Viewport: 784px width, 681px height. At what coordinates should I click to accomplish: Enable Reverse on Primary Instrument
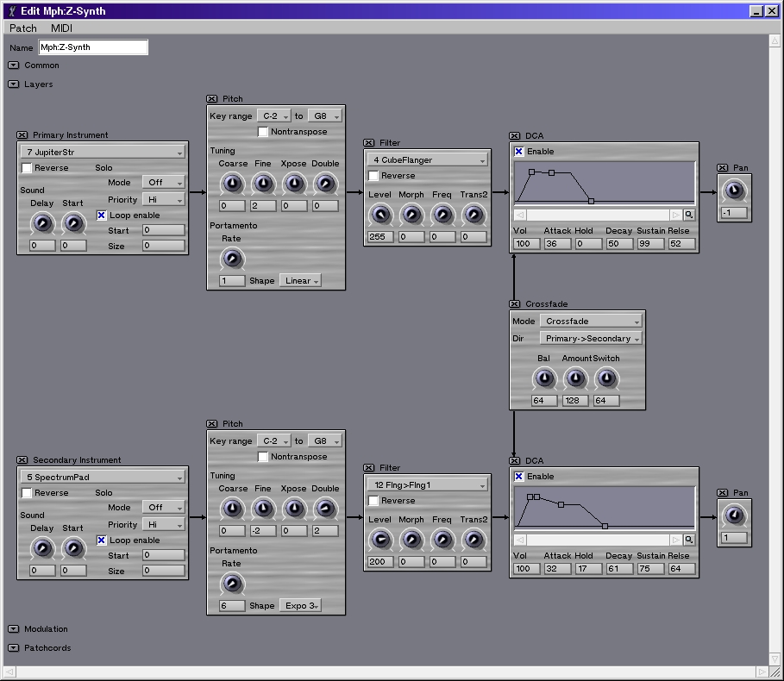click(27, 168)
